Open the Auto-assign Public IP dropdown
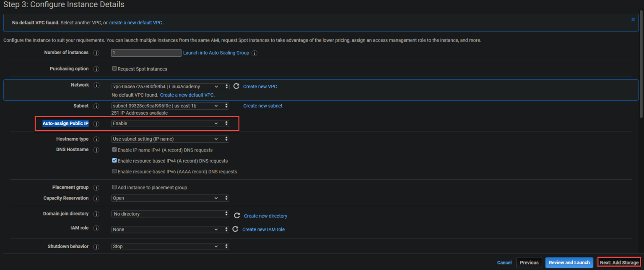644x270 pixels. coord(170,123)
